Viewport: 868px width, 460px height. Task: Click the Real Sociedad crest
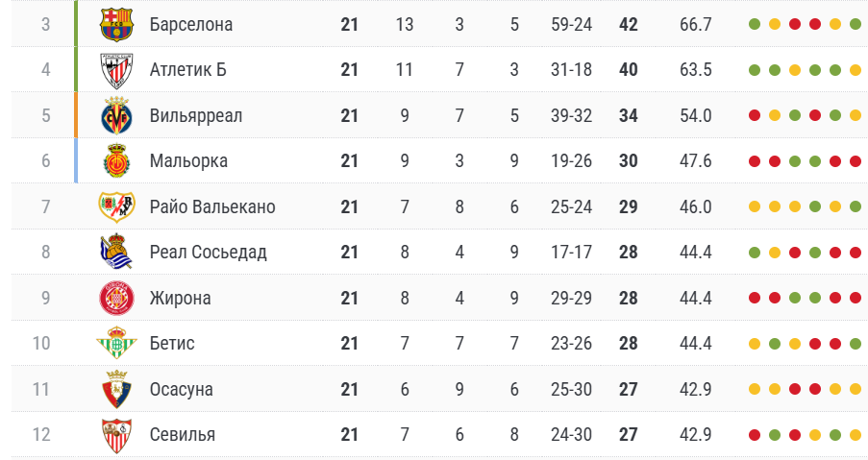116,253
